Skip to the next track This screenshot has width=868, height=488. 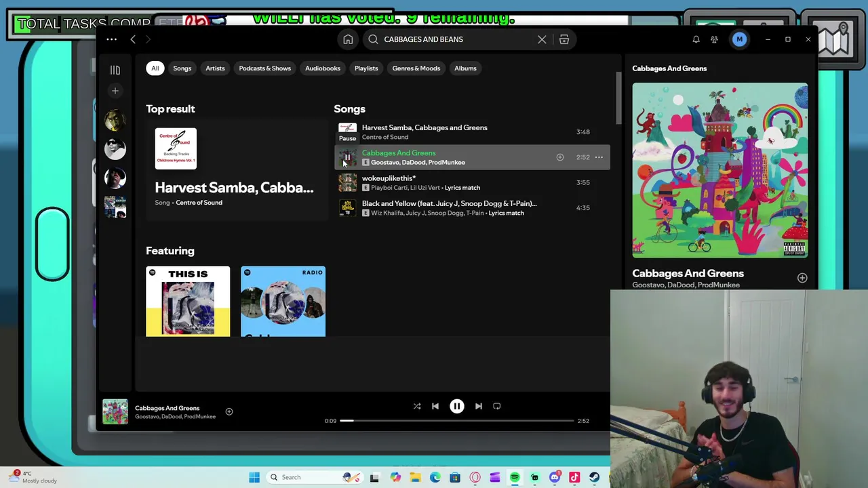(x=479, y=406)
